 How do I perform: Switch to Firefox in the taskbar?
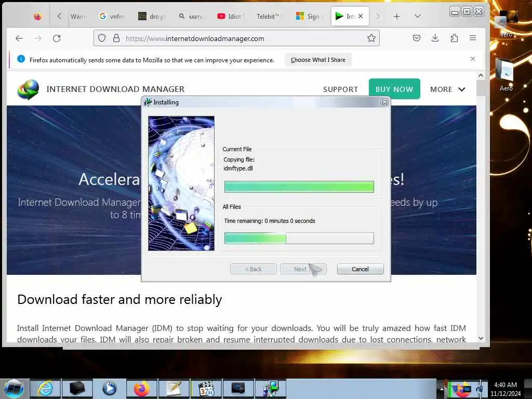[142, 389]
